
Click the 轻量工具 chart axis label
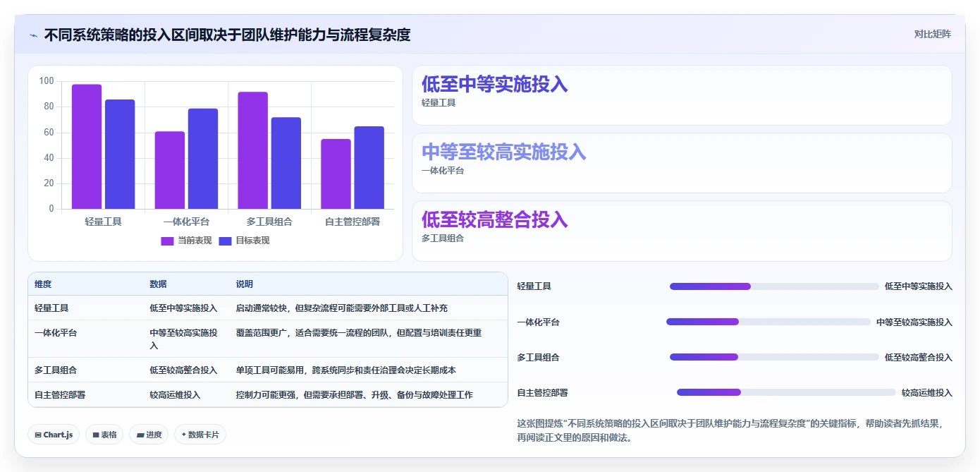point(103,222)
